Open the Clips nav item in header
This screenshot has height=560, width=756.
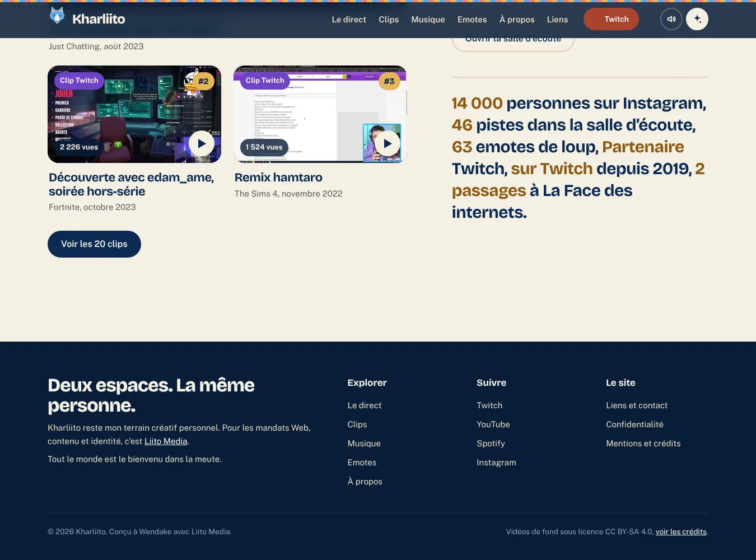click(x=389, y=20)
